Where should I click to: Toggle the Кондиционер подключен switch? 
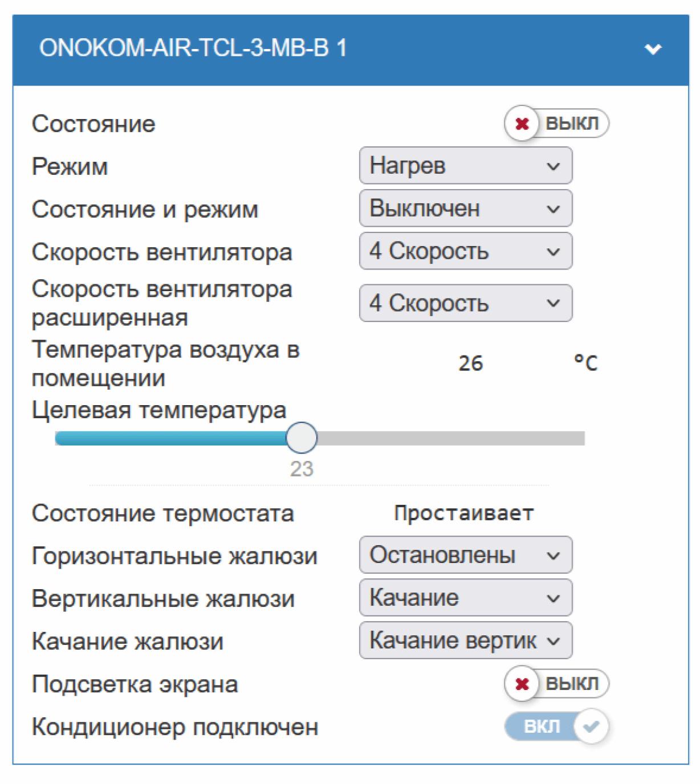[x=556, y=726]
